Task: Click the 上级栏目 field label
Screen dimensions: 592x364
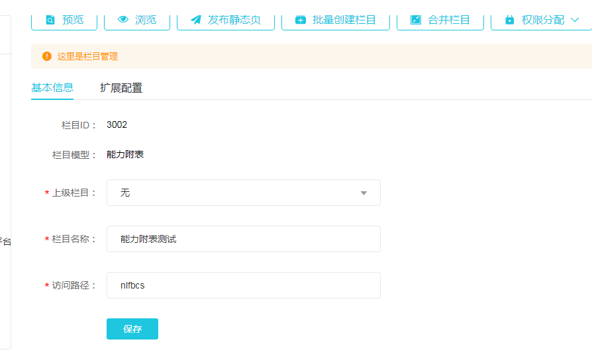Action: pyautogui.click(x=74, y=193)
